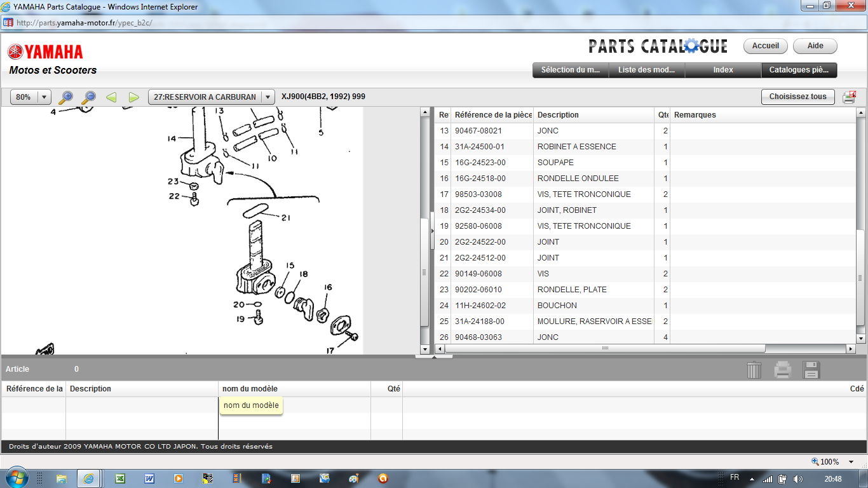Viewport: 868px width, 488px height.
Task: Launch Word from the taskbar
Action: (149, 478)
